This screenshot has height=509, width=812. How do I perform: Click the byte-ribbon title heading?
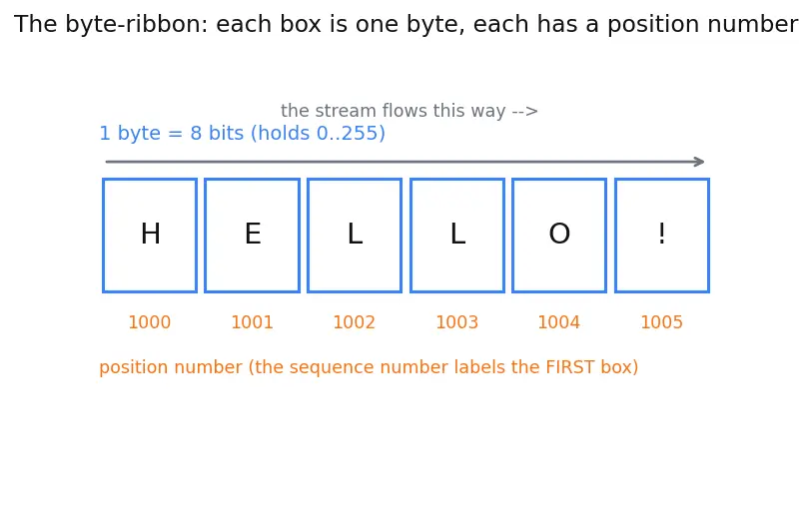pyautogui.click(x=406, y=24)
